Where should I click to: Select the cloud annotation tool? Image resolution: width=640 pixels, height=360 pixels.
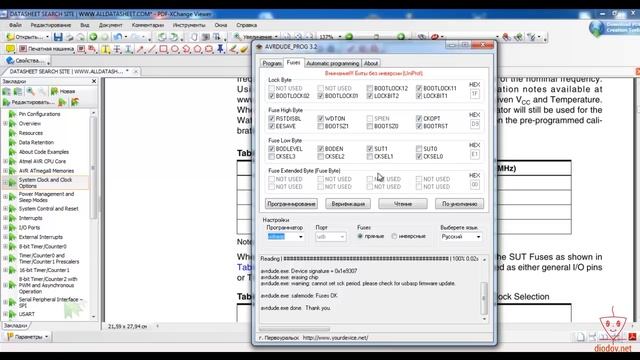[209, 49]
